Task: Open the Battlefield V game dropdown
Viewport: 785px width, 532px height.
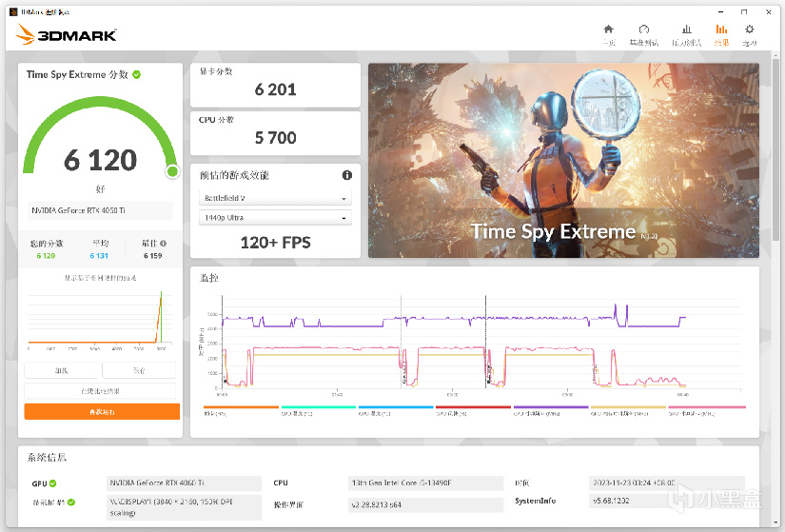Action: click(275, 198)
